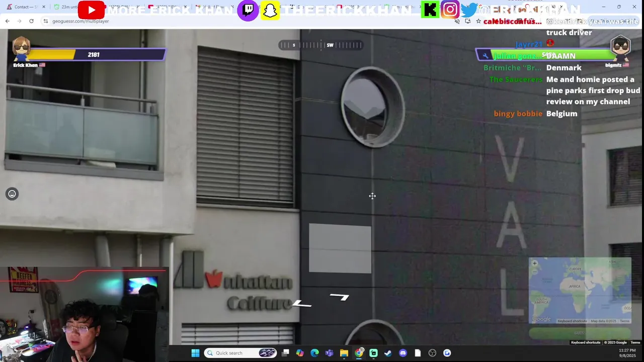Move forward with the right navigation arrow
This screenshot has height=362, width=644.
click(340, 297)
